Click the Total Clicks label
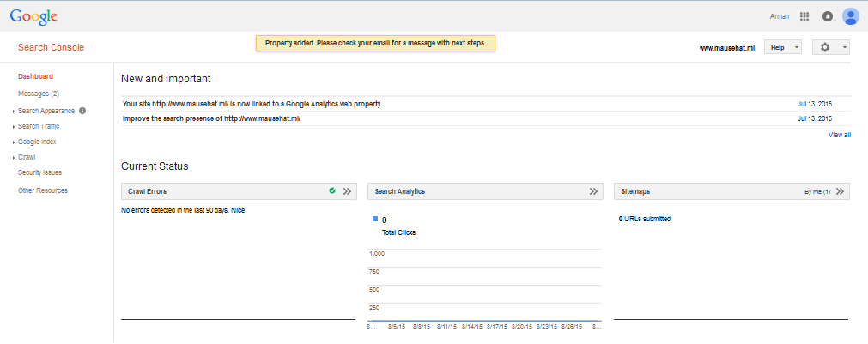 tap(398, 232)
